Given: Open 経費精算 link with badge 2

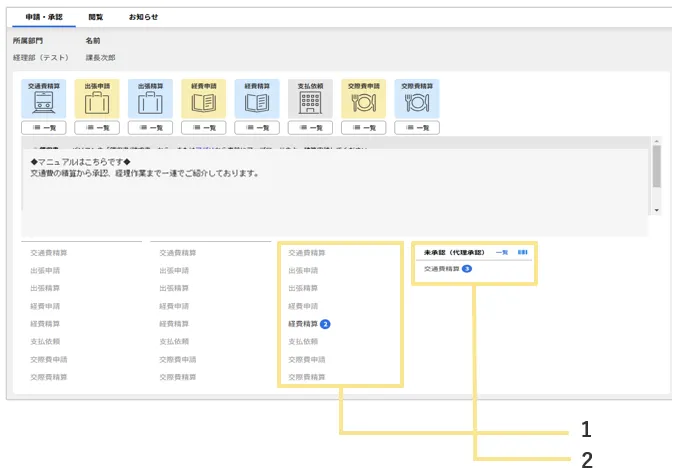Looking at the screenshot, I should pos(303,324).
